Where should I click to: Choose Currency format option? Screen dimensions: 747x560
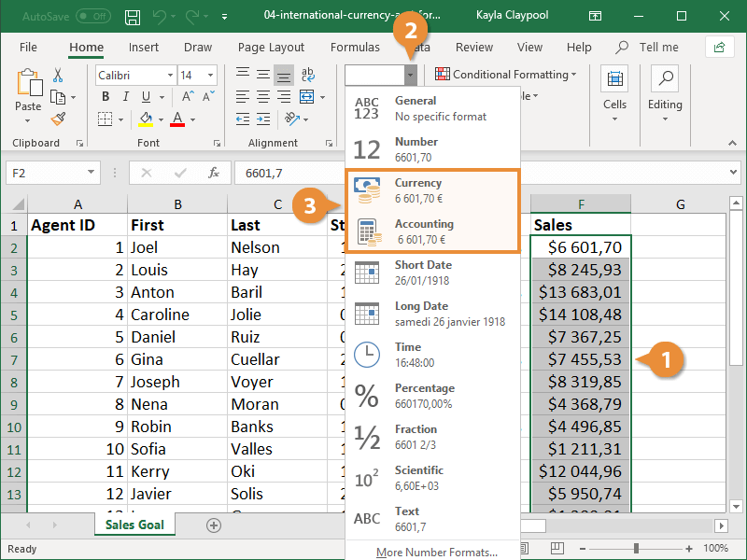coord(432,190)
